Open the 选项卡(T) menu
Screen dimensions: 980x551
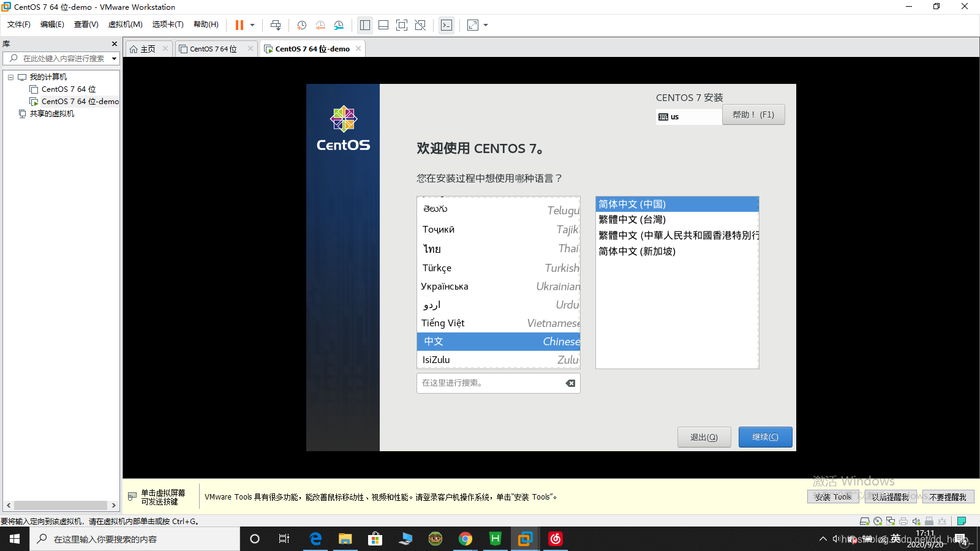tap(168, 24)
